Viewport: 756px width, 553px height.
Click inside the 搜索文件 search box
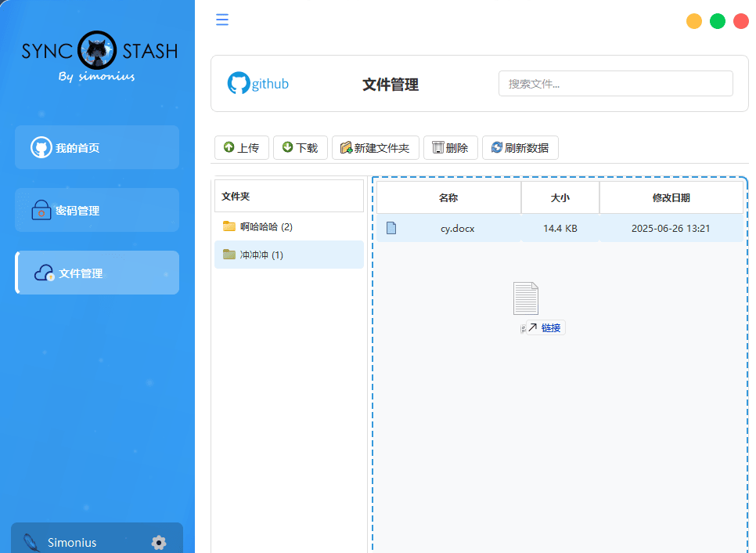point(615,83)
